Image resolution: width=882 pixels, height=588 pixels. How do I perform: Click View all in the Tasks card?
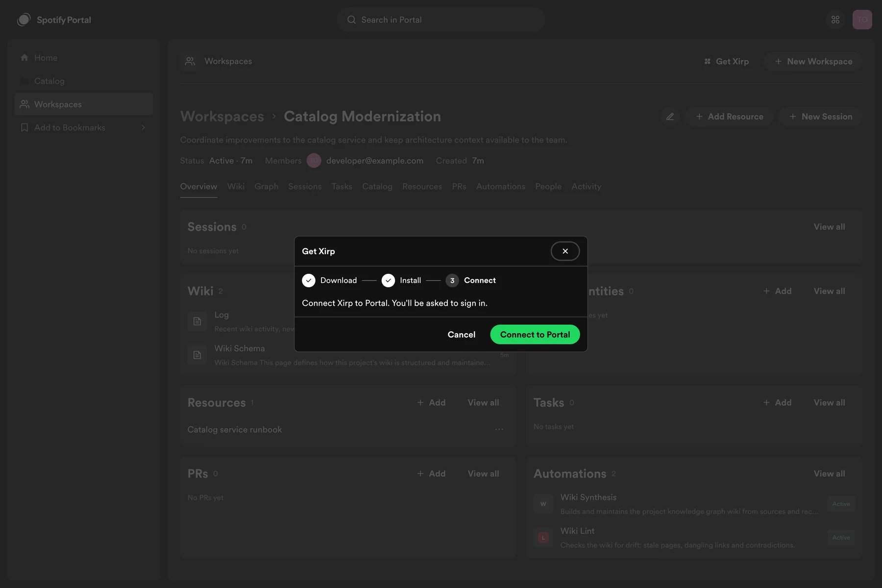(829, 403)
